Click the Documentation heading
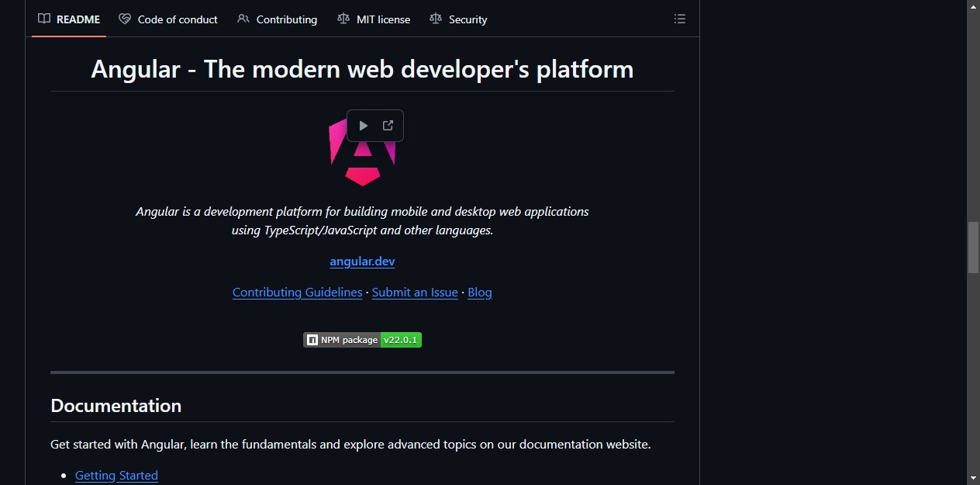The image size is (980, 485). [x=116, y=406]
